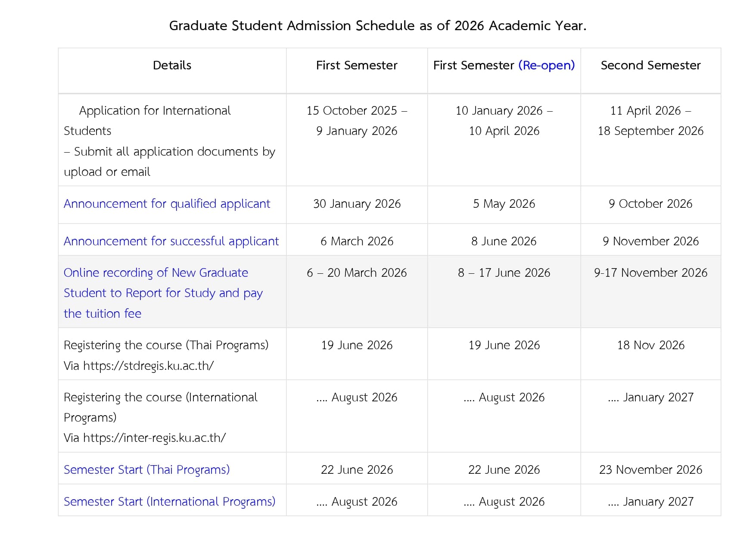Open Semester Start (International Programs) link
The image size is (756, 535).
coord(169,502)
